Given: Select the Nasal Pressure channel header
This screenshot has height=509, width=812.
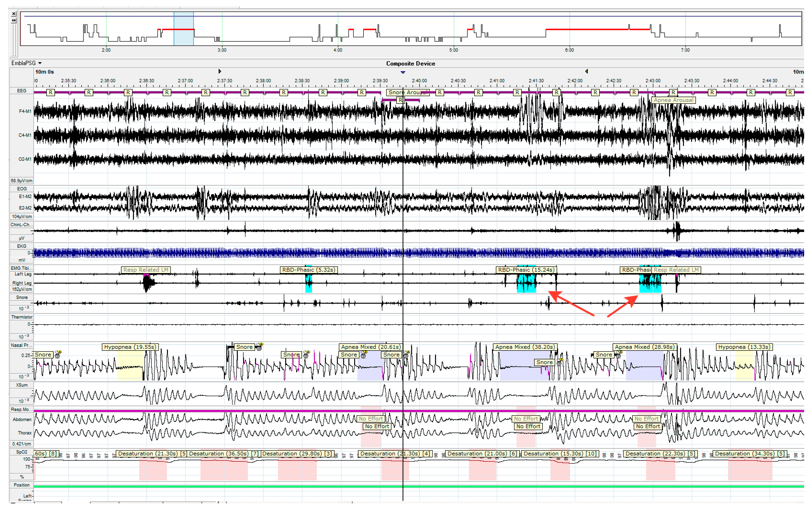Looking at the screenshot, I should 21,345.
